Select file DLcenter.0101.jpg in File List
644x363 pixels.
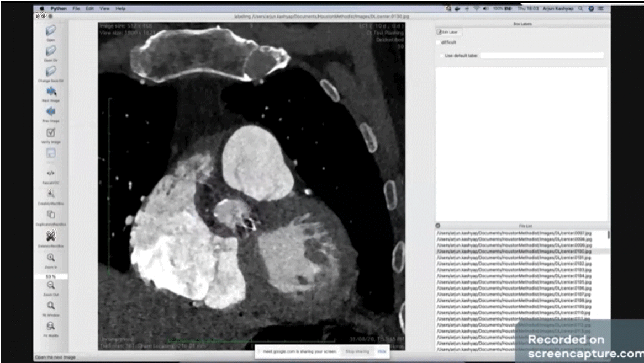point(514,258)
